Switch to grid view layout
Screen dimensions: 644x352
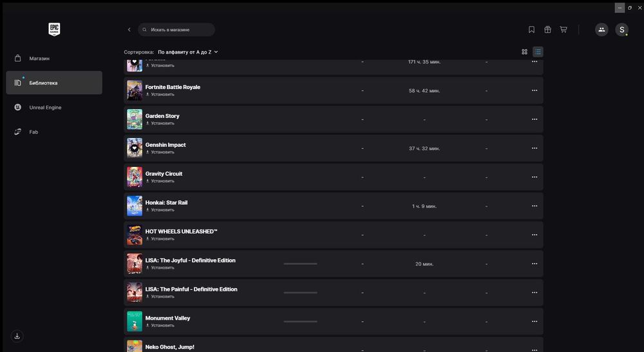524,52
